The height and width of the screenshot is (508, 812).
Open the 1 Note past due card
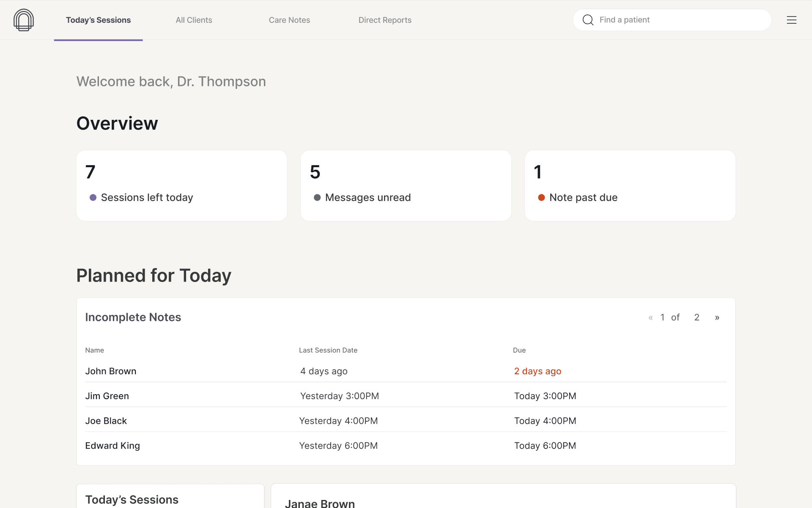630,185
